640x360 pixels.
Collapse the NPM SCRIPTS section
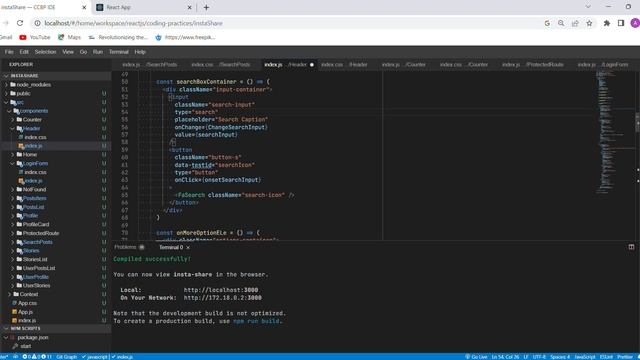pyautogui.click(x=6, y=329)
